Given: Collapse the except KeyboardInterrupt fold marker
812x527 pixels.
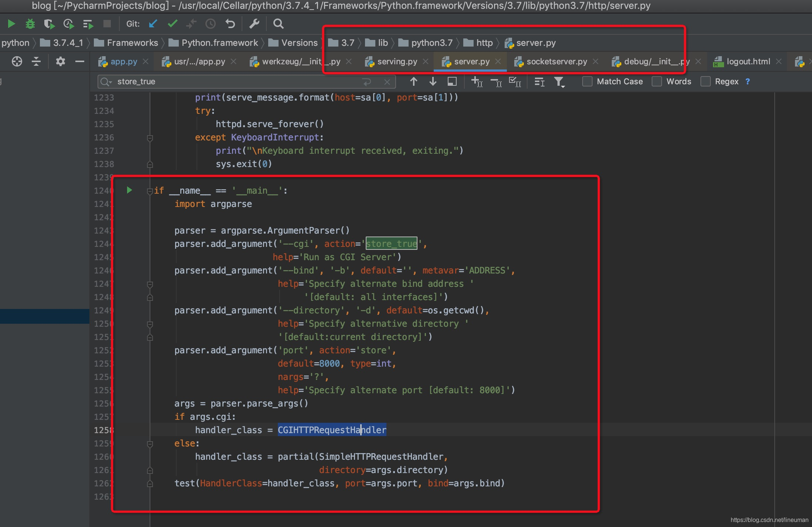Looking at the screenshot, I should pos(150,138).
